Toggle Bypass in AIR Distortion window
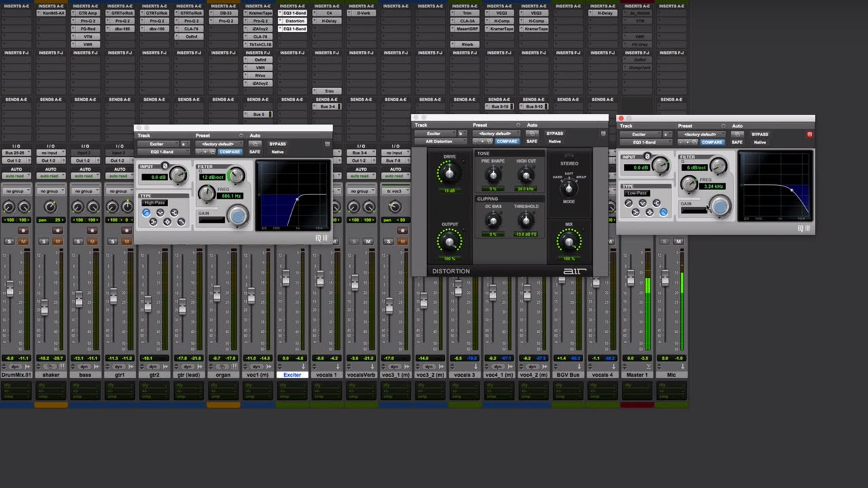 click(555, 134)
